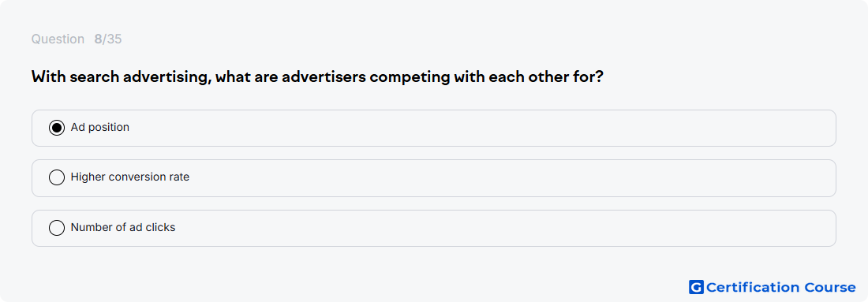Select the Number of ad clicks radio
The width and height of the screenshot is (868, 302).
57,227
